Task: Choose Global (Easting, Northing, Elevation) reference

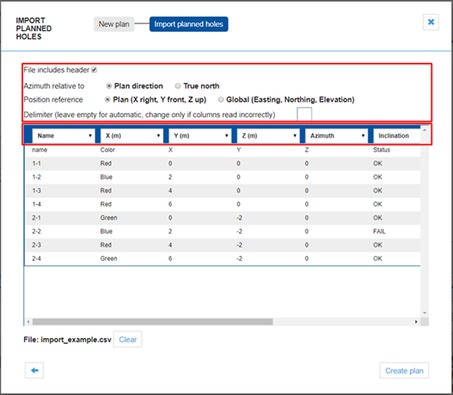Action: point(221,99)
